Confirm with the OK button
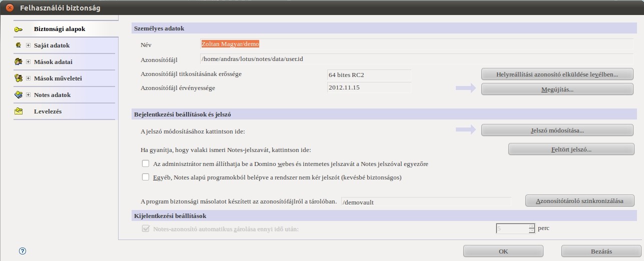Screen dimensions: 644x261 pos(503,251)
